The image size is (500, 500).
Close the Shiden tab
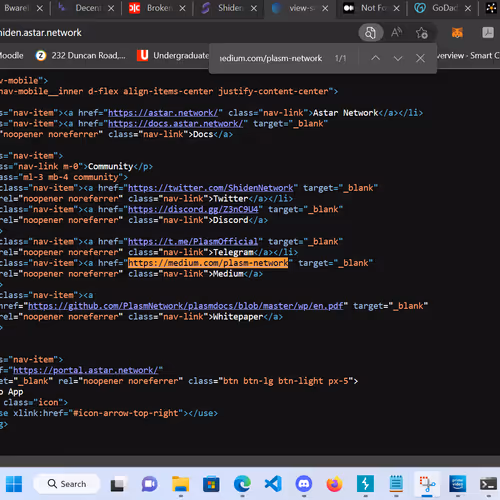pos(254,8)
